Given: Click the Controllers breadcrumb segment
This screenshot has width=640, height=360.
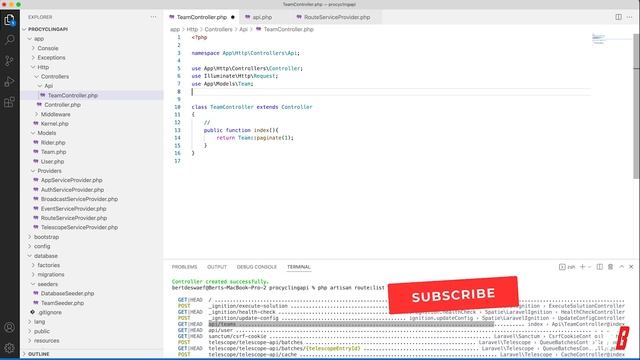Looking at the screenshot, I should click(x=218, y=29).
